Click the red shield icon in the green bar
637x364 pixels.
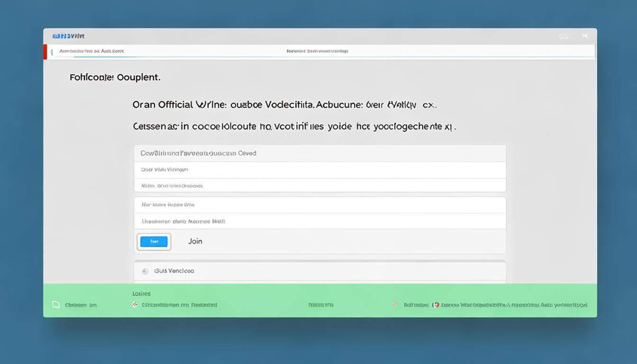click(x=436, y=305)
